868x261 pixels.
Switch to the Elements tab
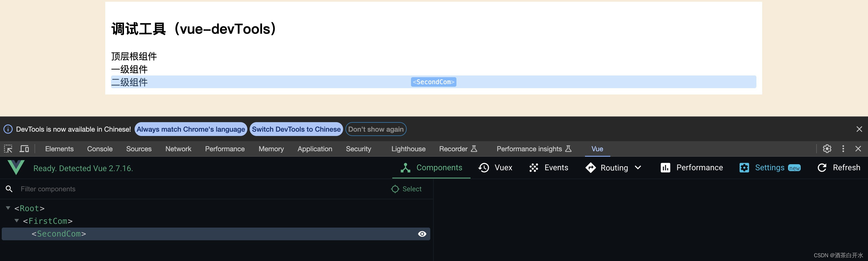[x=59, y=149]
